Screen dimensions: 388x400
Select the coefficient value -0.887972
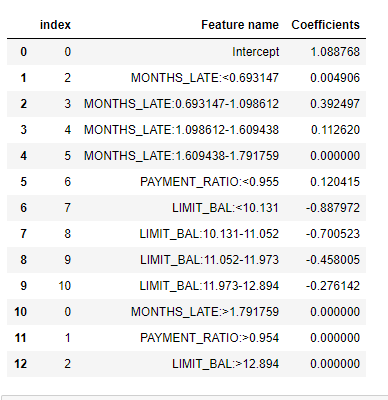[333, 208]
